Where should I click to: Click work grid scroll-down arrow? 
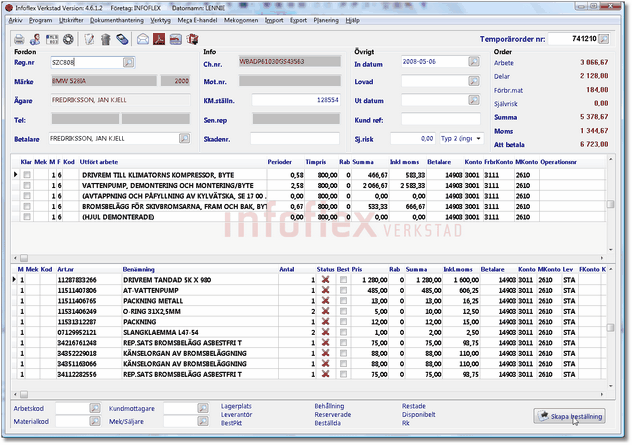pyautogui.click(x=611, y=250)
